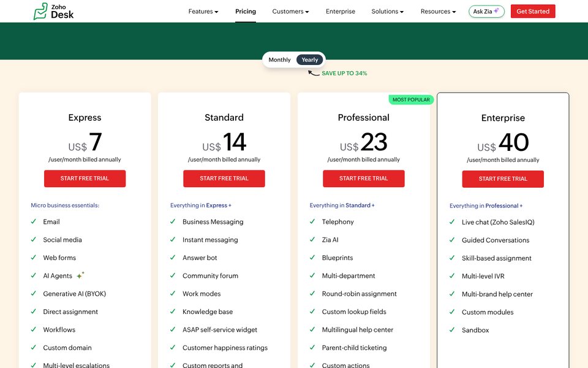Click the Blueprints feature
The width and height of the screenshot is (588, 368).
[337, 258]
